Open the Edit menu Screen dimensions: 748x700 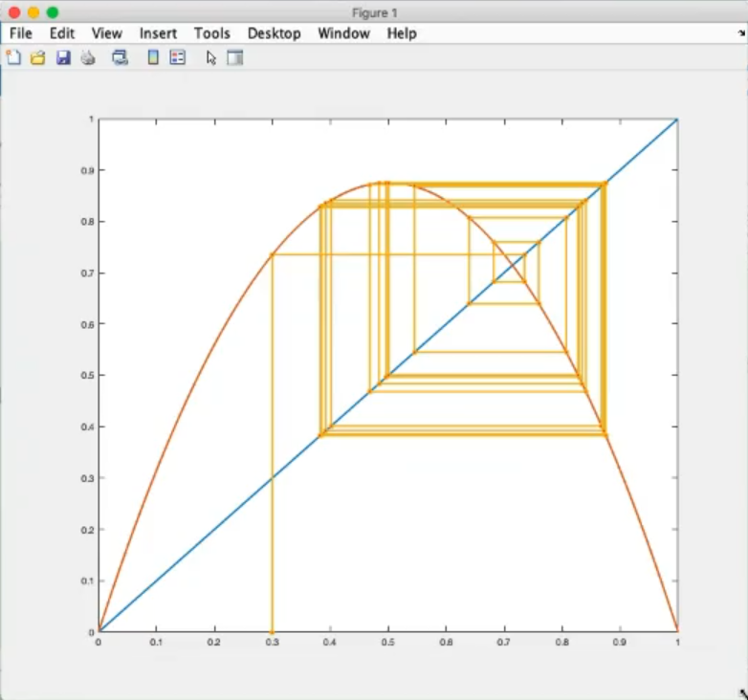[62, 33]
